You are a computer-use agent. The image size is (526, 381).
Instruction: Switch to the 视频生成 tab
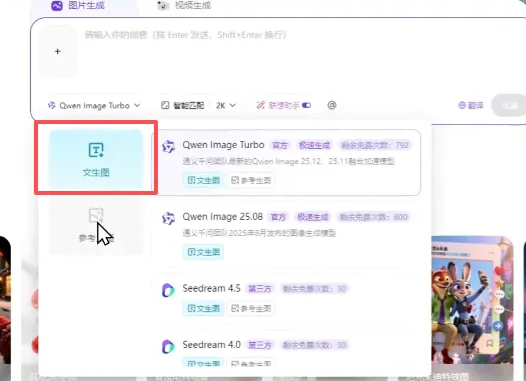coord(184,5)
